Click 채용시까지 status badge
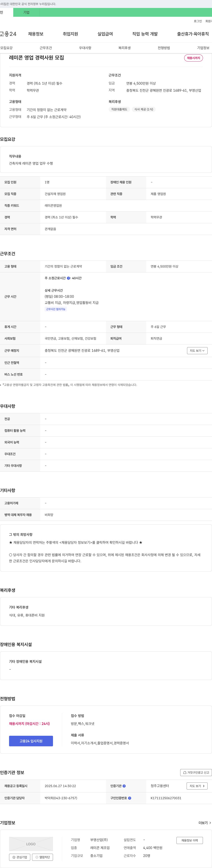This screenshot has height=868, width=212. tap(193, 58)
